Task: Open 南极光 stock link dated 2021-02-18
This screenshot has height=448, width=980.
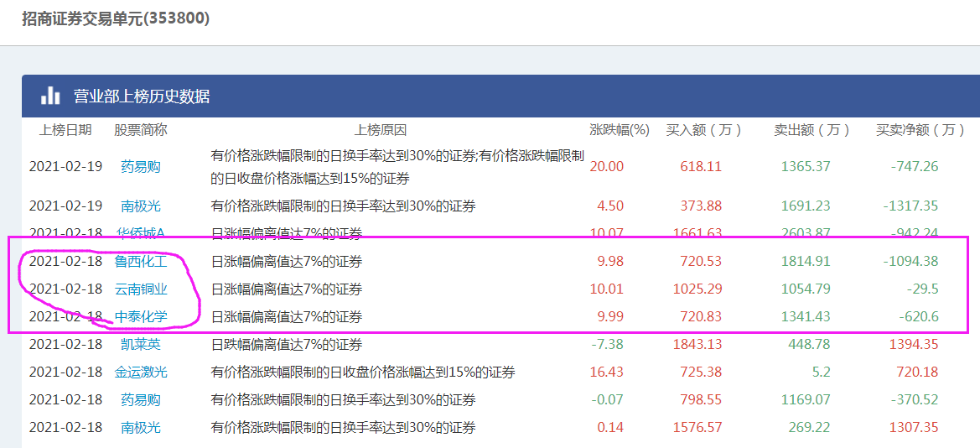Action: click(x=141, y=428)
